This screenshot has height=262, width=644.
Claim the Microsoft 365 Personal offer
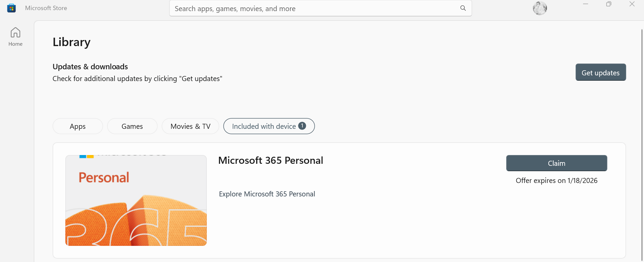pos(556,163)
